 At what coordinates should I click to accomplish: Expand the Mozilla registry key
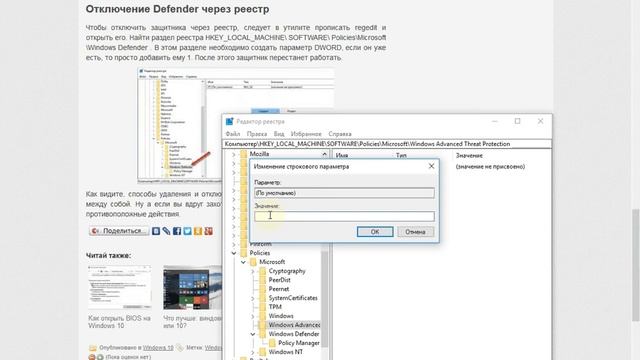tap(234, 154)
